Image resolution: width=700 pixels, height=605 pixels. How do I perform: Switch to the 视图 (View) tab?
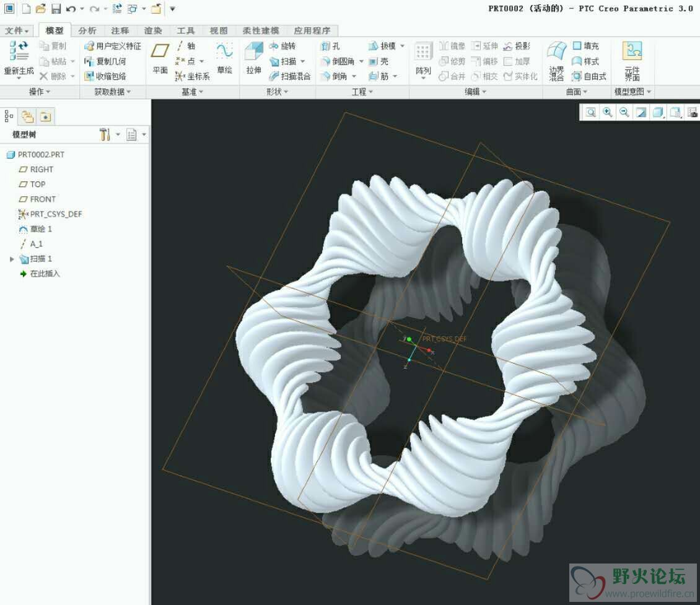219,30
